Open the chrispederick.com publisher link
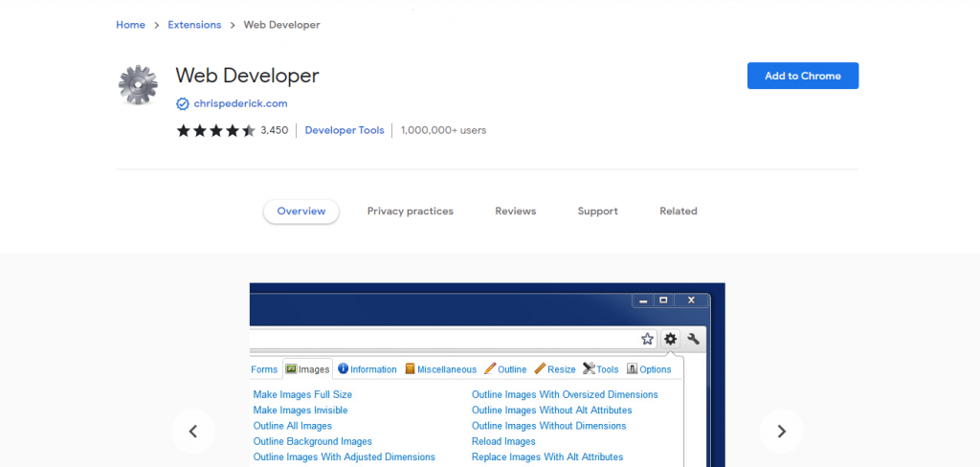This screenshot has height=467, width=980. (240, 103)
